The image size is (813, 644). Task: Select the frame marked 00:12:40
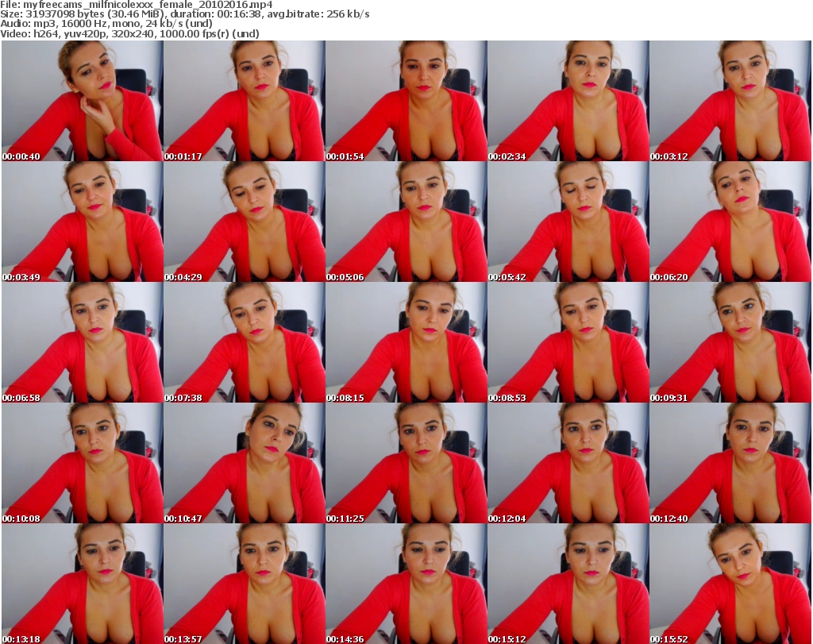coord(730,463)
